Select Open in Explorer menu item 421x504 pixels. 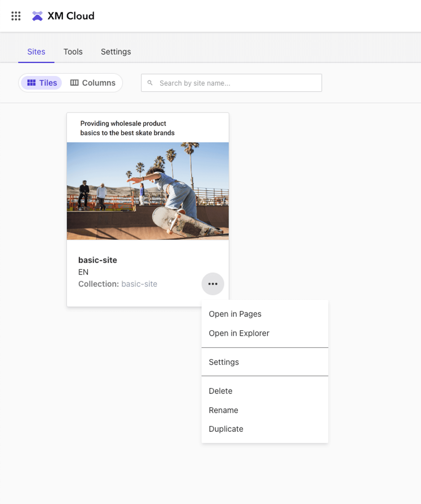(x=239, y=333)
